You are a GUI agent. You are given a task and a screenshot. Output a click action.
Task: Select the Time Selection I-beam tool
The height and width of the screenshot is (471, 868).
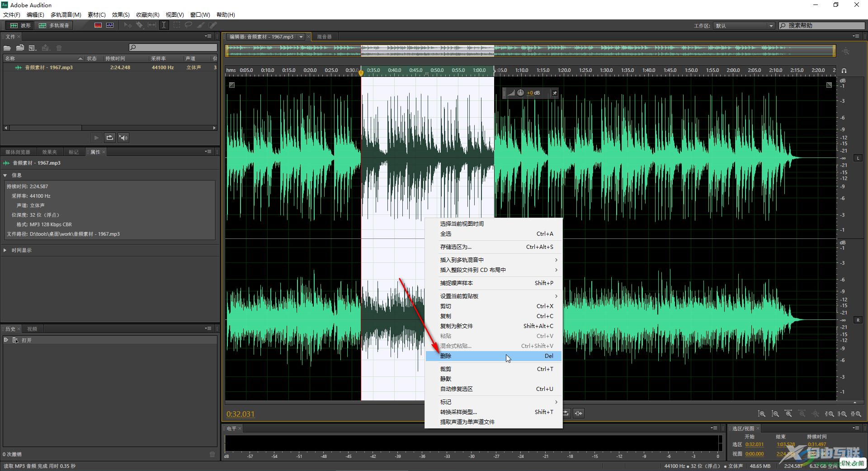(164, 25)
